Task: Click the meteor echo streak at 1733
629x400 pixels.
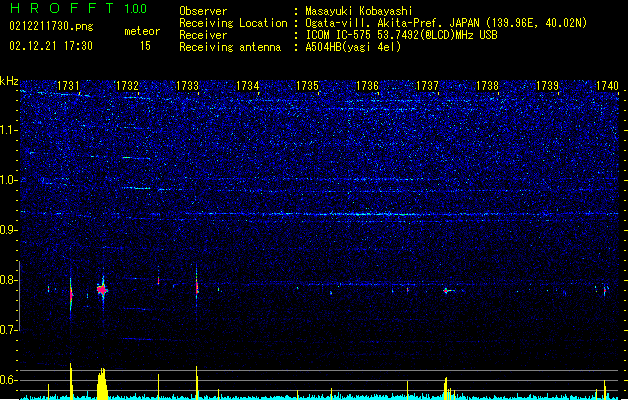Action: pos(197,288)
